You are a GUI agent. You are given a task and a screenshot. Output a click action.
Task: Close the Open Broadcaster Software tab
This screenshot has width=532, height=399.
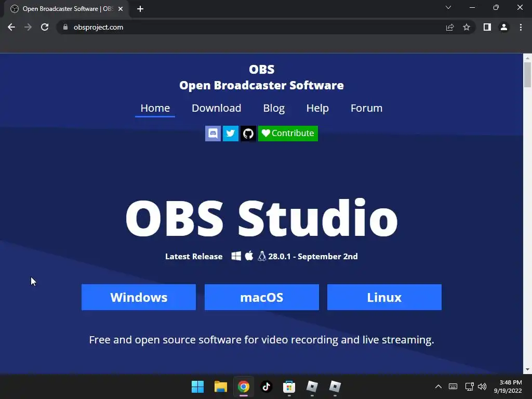coord(121,9)
